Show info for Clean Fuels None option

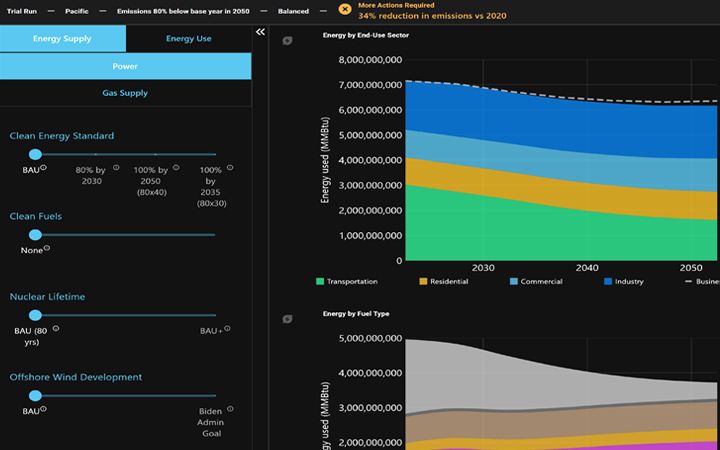[x=47, y=248]
